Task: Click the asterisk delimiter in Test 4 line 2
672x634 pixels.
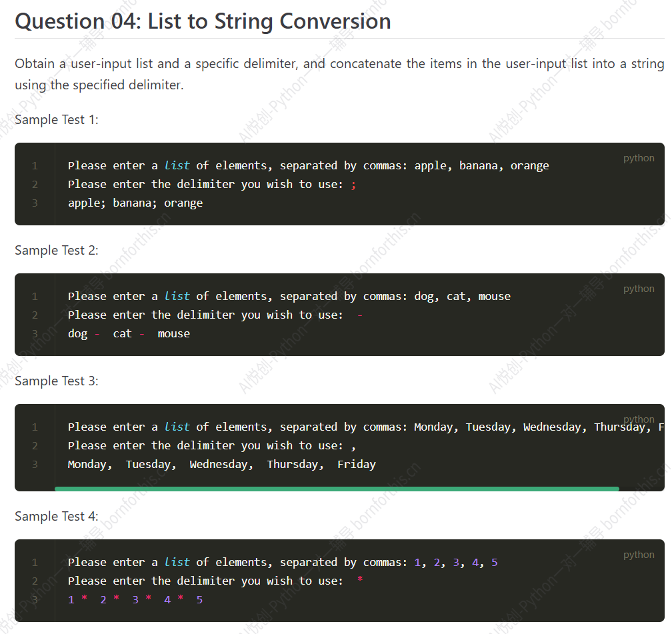Action: tap(360, 579)
